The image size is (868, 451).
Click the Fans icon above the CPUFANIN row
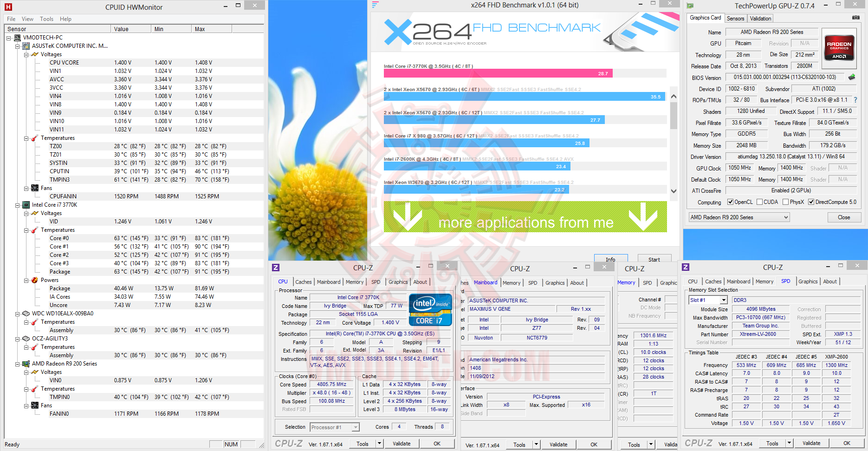[x=35, y=188]
